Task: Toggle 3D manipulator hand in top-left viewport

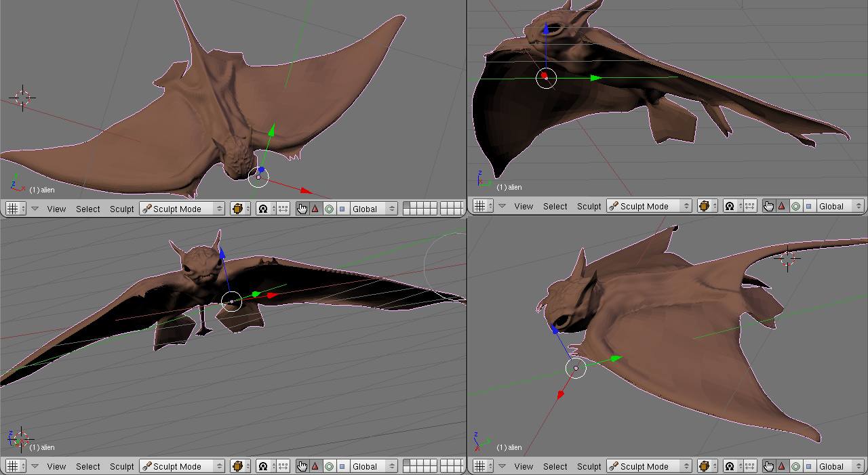Action: (302, 209)
